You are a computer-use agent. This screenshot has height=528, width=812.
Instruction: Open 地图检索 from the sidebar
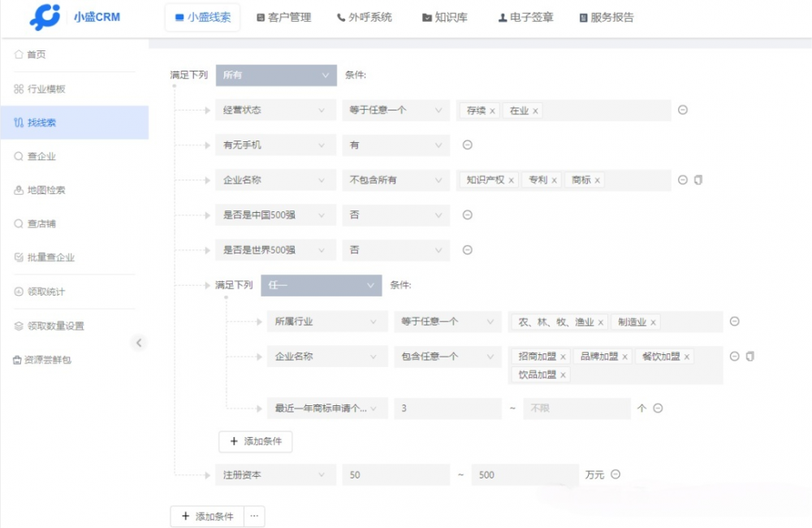click(45, 188)
